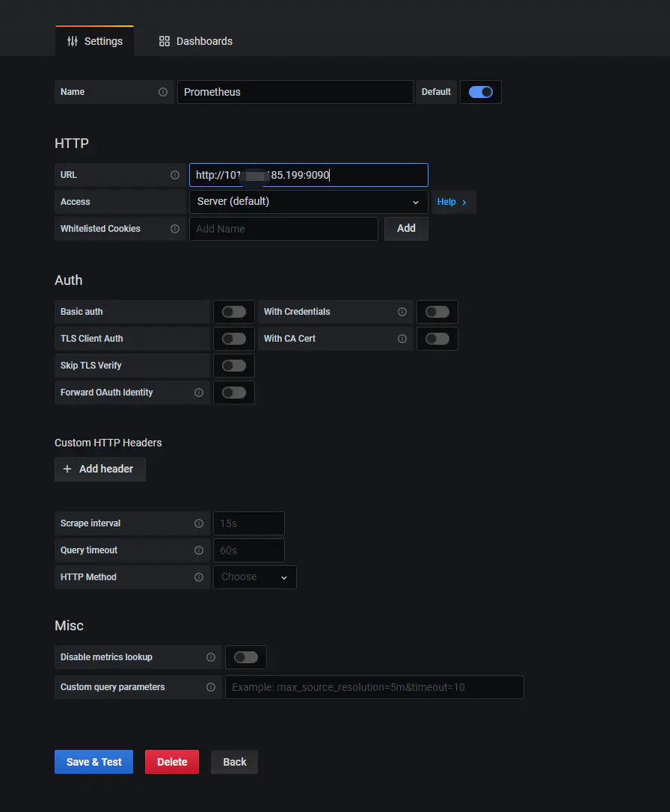Turn off the Default data source toggle
The height and width of the screenshot is (812, 670).
[481, 92]
